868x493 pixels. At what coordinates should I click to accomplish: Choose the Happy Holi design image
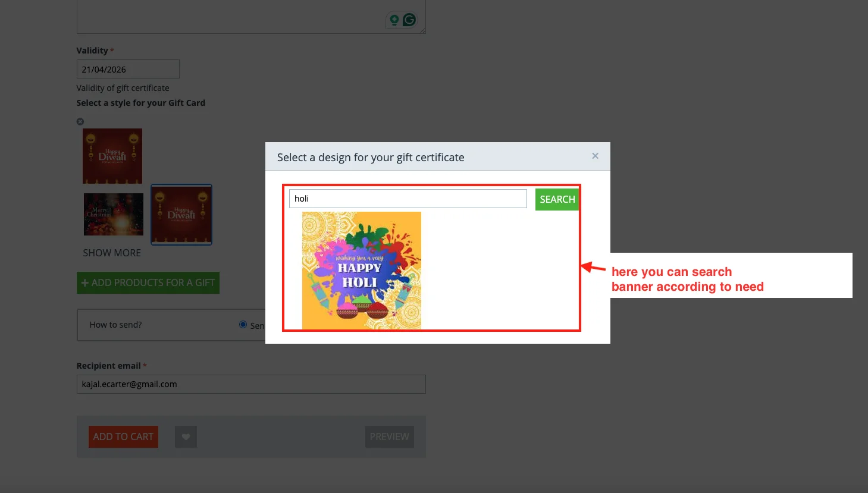click(x=361, y=271)
